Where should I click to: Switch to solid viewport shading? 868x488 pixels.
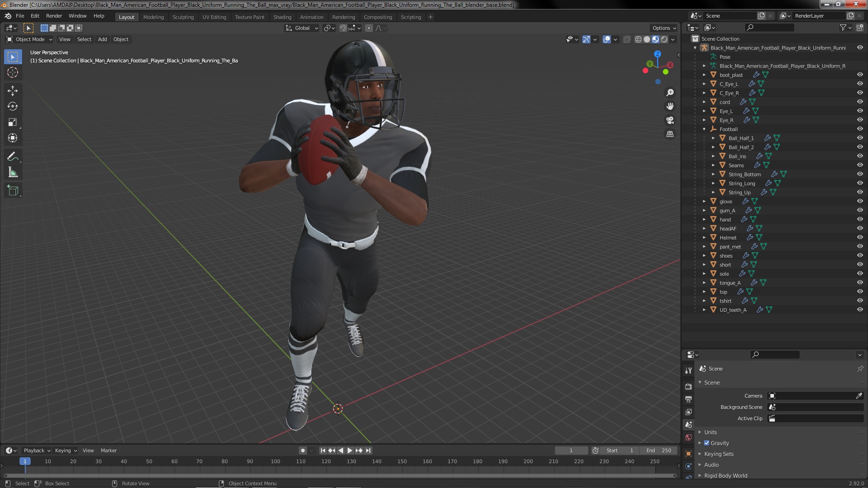pyautogui.click(x=647, y=39)
